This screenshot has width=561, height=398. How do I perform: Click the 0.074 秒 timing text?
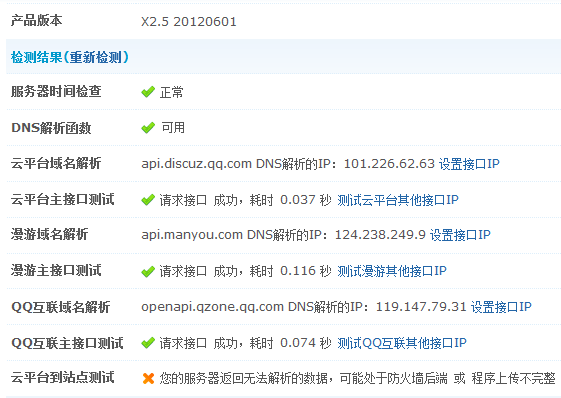(306, 343)
